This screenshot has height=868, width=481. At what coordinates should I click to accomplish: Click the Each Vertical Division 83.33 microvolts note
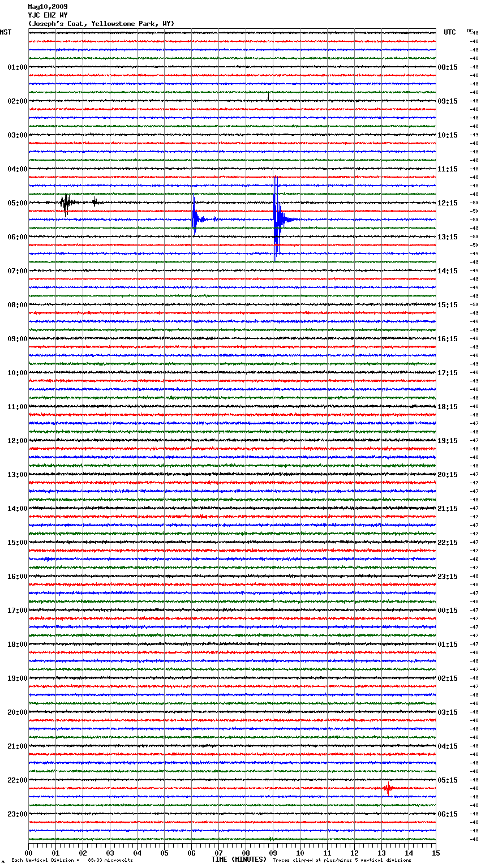pos(72,860)
